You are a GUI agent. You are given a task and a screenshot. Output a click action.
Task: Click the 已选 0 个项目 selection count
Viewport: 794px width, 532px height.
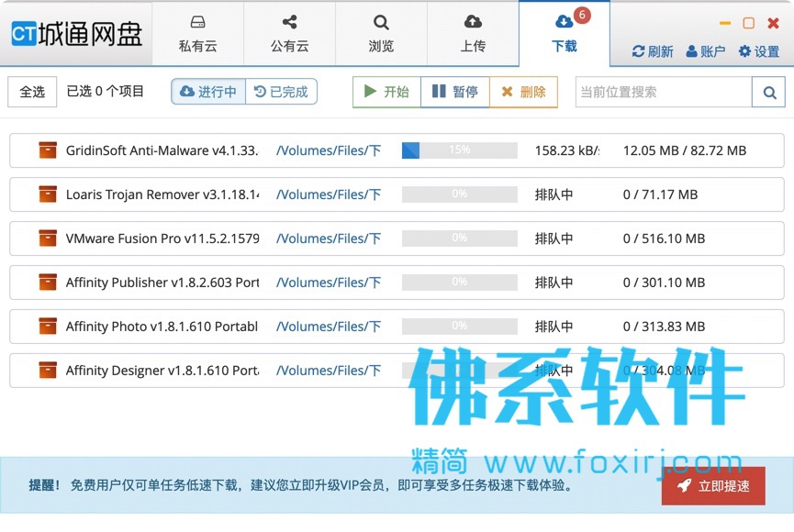point(106,91)
